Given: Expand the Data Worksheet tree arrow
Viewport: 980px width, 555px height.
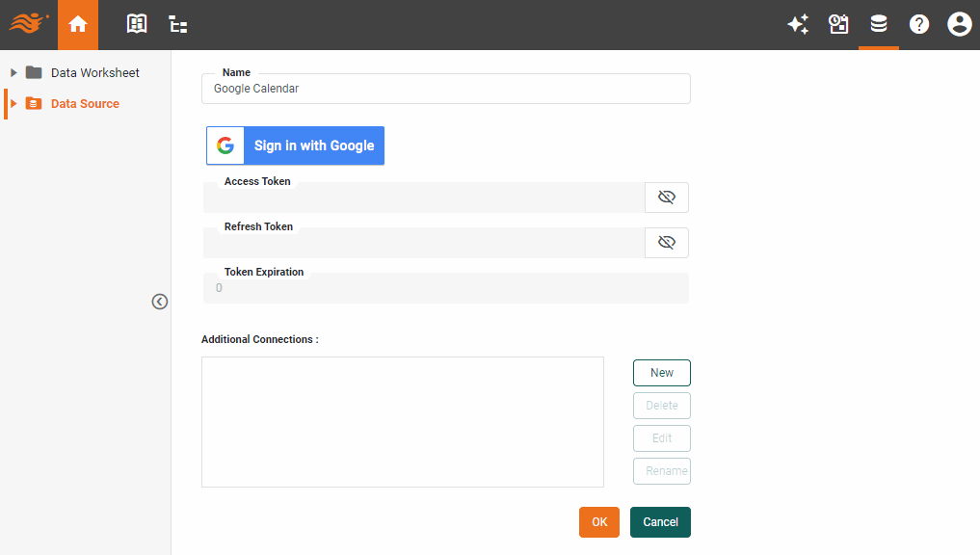Looking at the screenshot, I should (x=13, y=72).
